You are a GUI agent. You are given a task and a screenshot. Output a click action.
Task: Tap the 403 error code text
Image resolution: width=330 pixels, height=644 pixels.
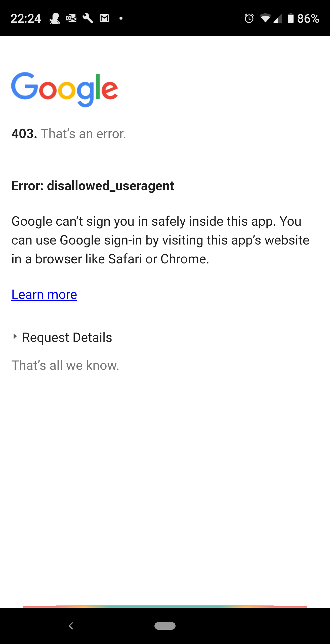click(x=24, y=134)
